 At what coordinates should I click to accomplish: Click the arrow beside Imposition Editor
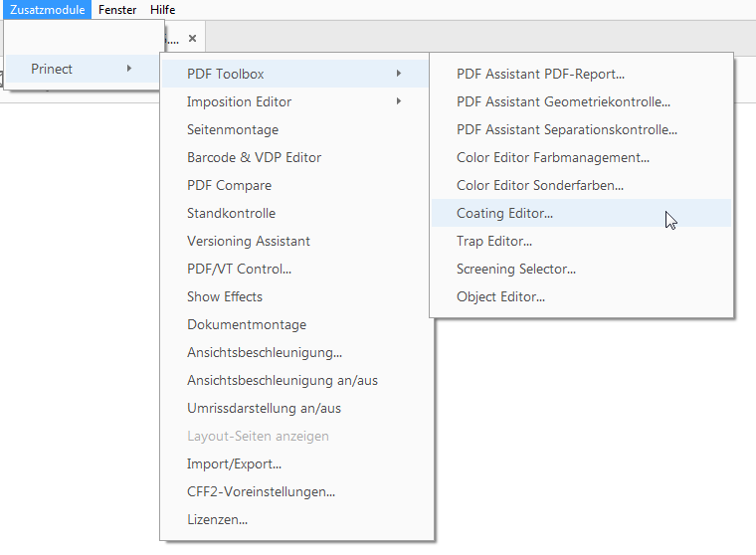tap(399, 101)
